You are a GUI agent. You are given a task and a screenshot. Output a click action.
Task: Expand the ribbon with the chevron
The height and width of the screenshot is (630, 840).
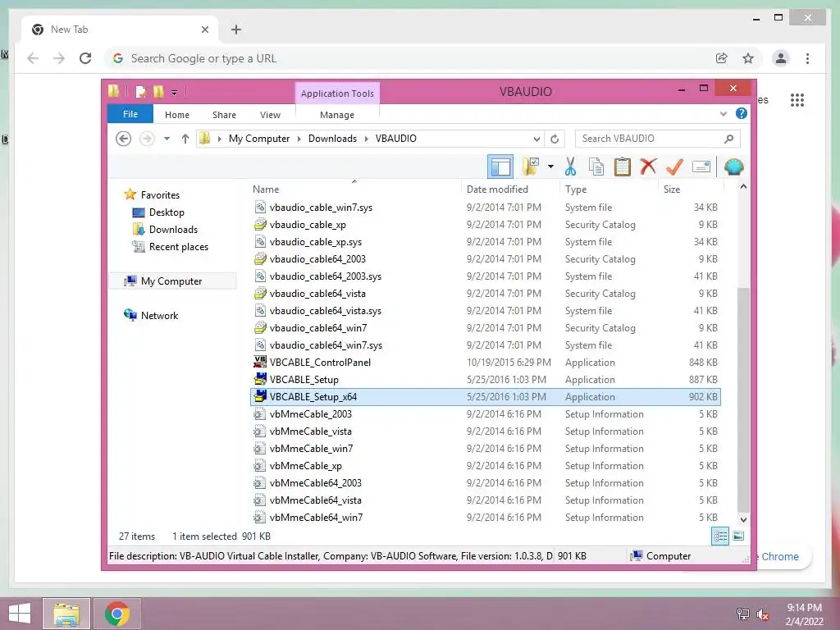coord(724,113)
